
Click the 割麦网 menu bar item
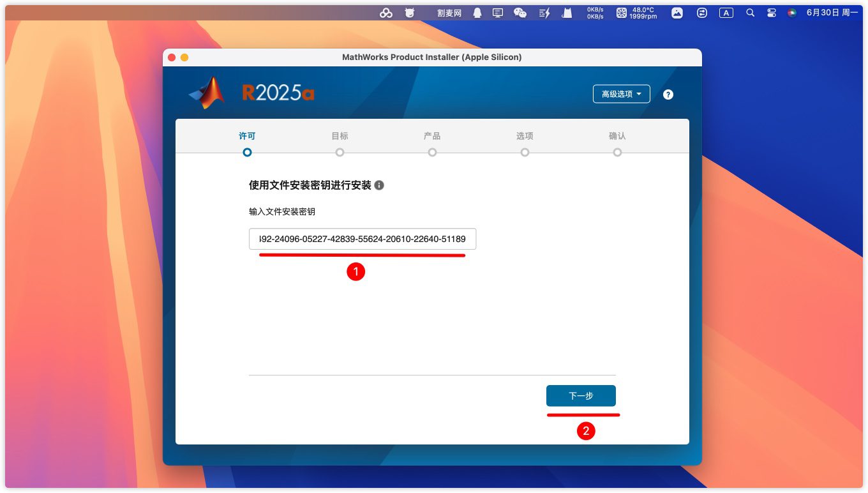click(x=449, y=13)
